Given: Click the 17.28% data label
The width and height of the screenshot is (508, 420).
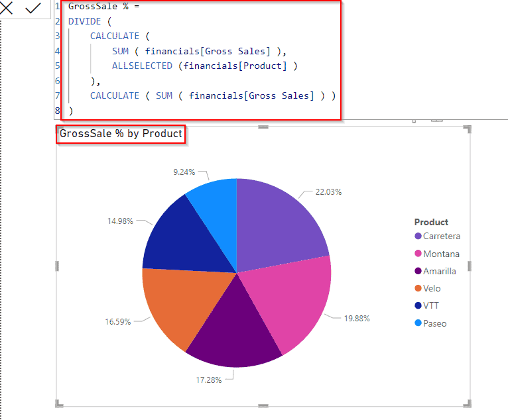Looking at the screenshot, I should 209,380.
